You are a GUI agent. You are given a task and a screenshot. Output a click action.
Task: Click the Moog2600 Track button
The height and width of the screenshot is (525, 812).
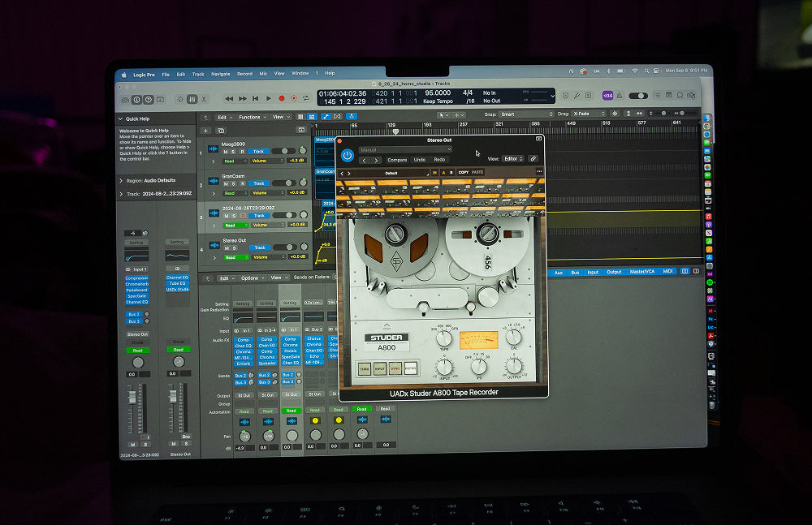[258, 152]
